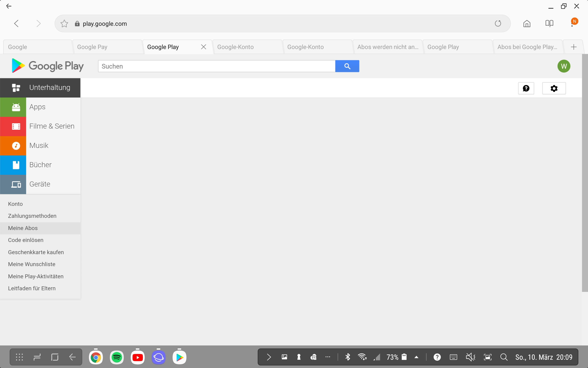Click the window back arrow at top
Screen dimensions: 588x368
[9, 6]
